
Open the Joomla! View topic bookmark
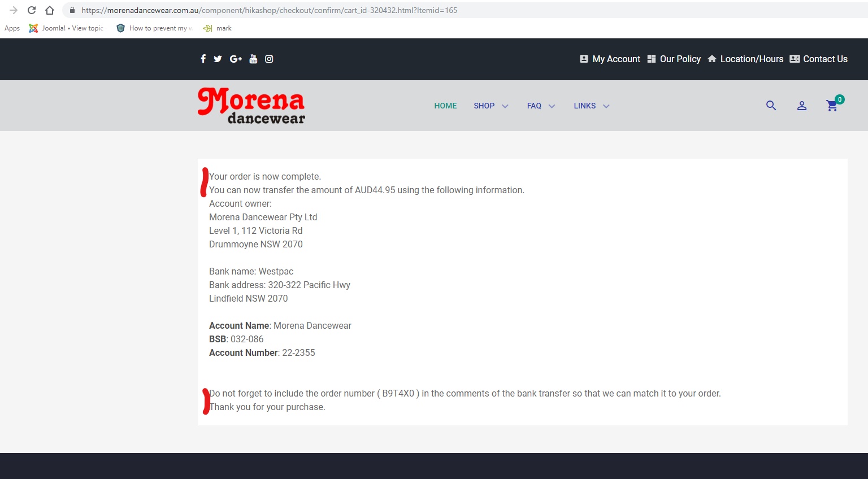tap(66, 28)
